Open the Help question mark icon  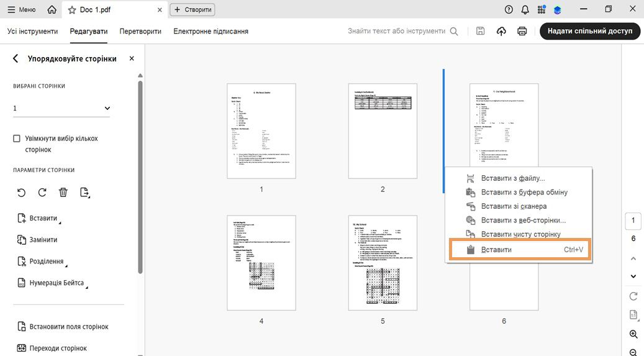[509, 9]
